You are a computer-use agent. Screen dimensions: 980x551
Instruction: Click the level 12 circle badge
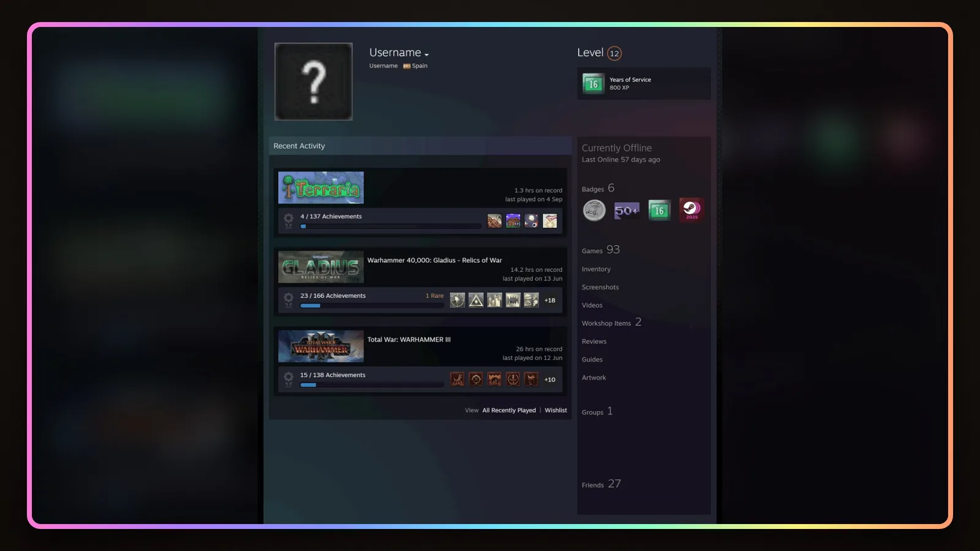pos(614,53)
